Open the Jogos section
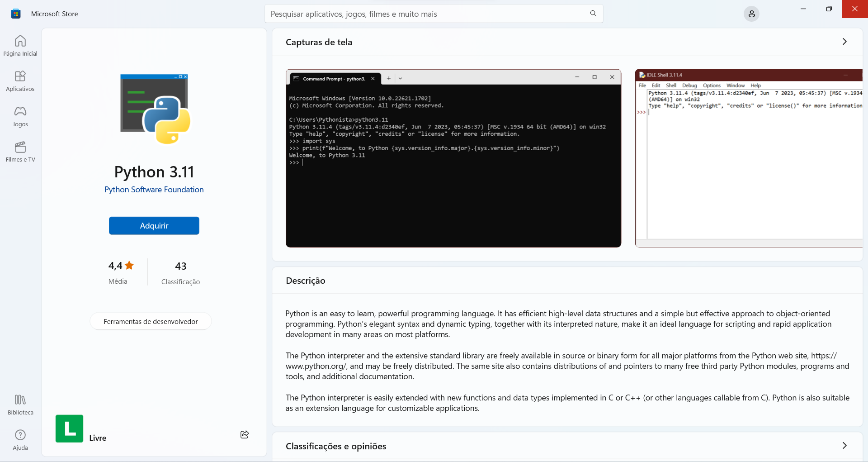Image resolution: width=868 pixels, height=462 pixels. click(x=20, y=116)
